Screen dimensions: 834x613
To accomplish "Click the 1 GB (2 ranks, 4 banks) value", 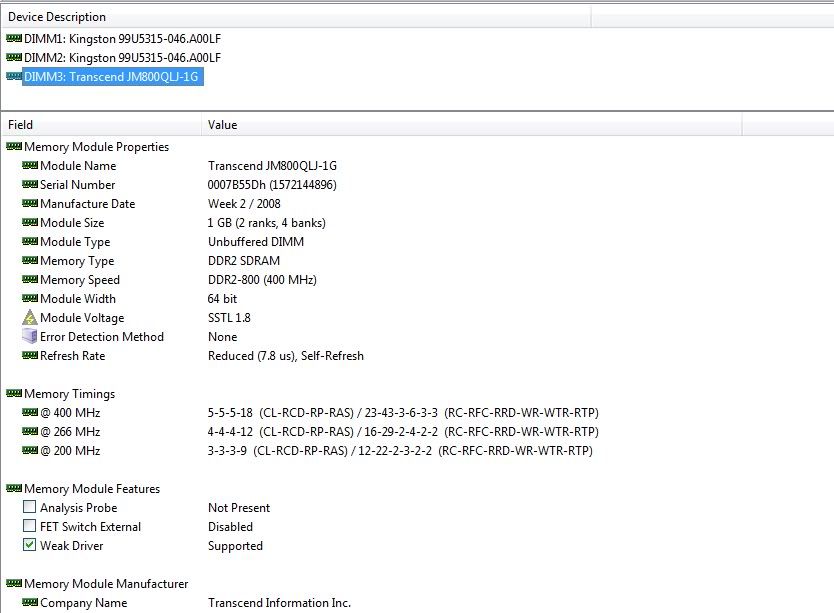I will [x=266, y=222].
